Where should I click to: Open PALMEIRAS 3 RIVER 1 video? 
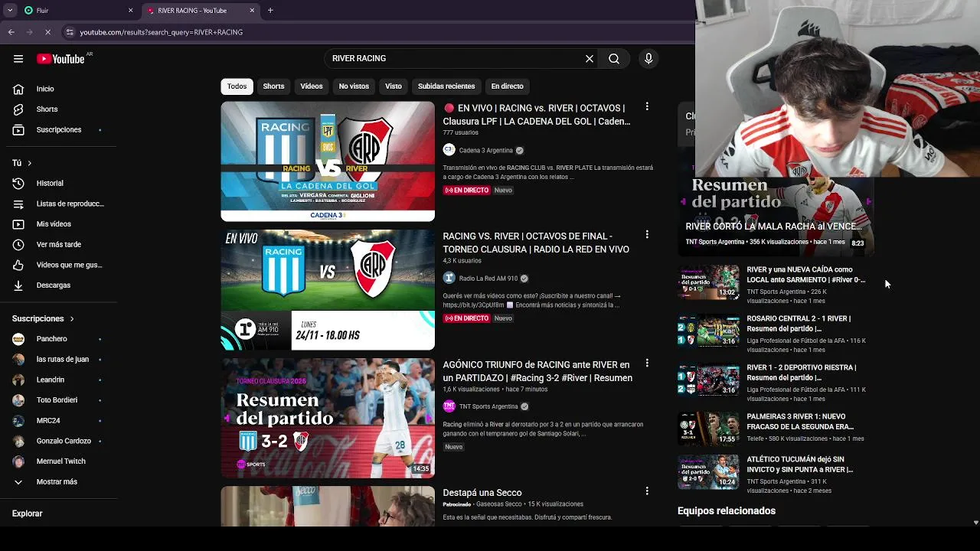(x=800, y=422)
